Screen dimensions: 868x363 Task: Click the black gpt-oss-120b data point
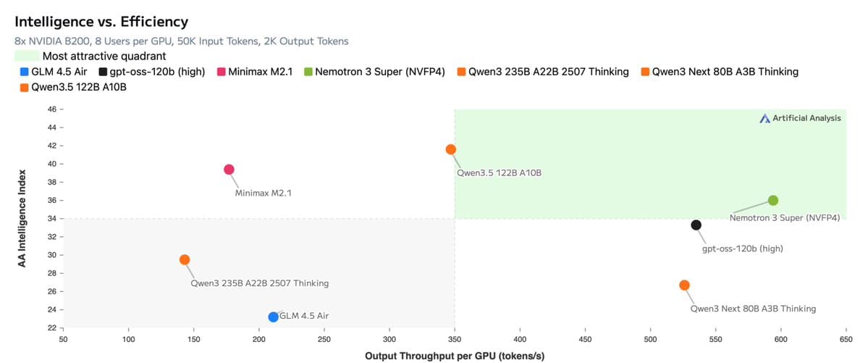tap(696, 225)
